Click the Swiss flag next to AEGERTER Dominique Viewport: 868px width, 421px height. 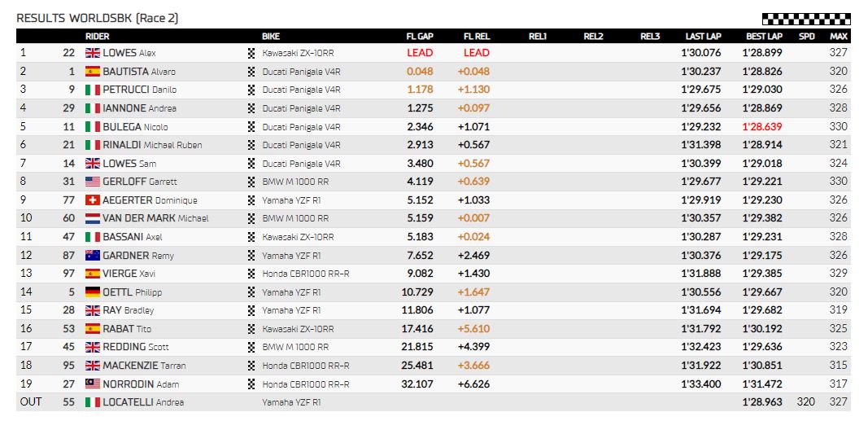(x=93, y=200)
